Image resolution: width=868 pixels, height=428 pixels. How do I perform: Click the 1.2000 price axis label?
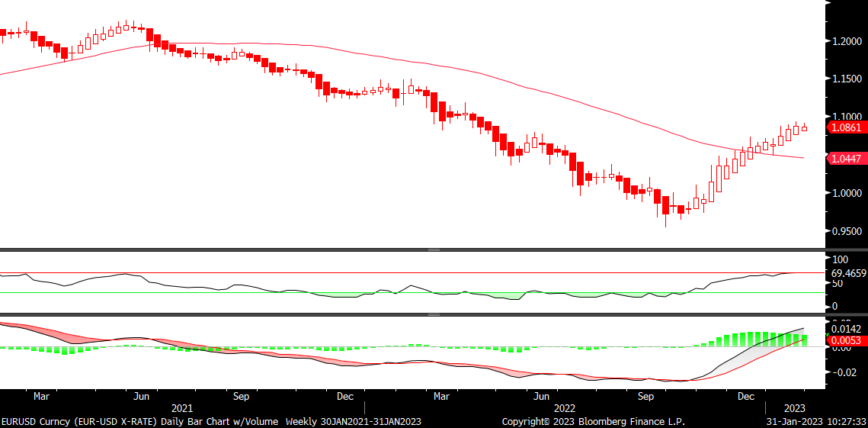point(847,41)
